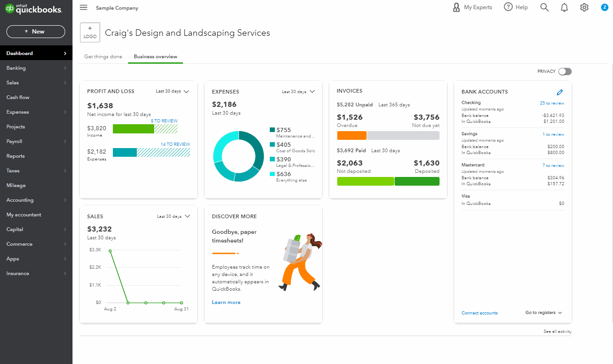Click the Connect accounts link
This screenshot has width=613, height=364.
click(x=479, y=313)
